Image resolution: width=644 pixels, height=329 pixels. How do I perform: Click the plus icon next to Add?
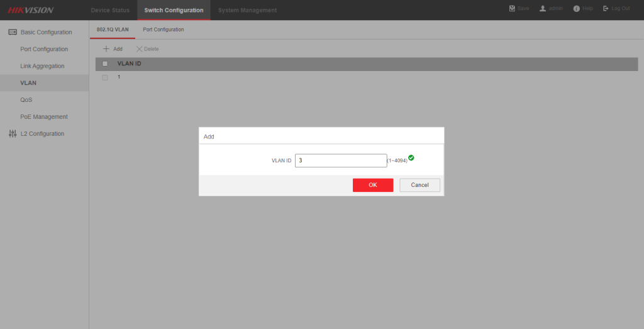106,49
